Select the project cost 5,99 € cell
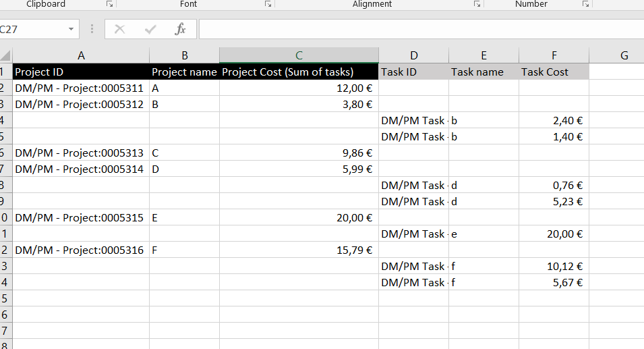 tap(299, 169)
